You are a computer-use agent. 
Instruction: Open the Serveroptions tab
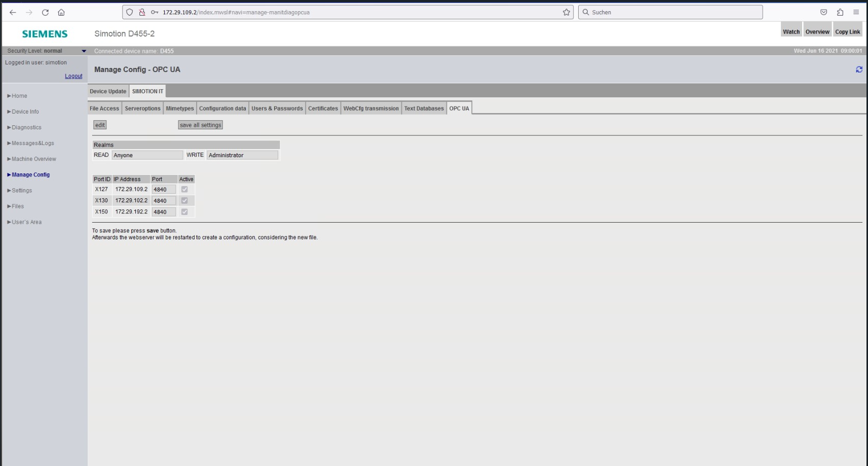coord(142,109)
